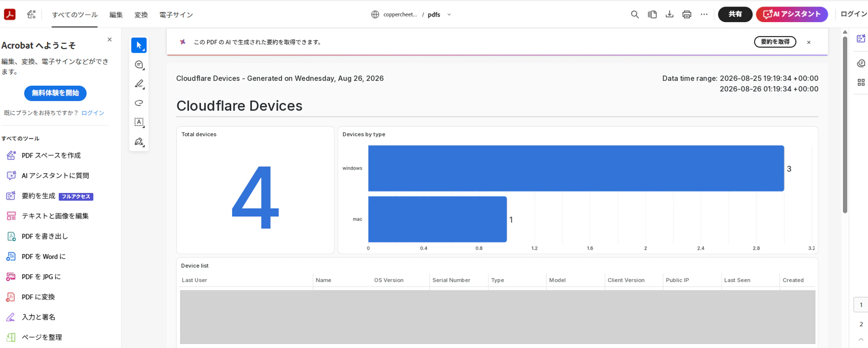Viewport: 868px width, 348px height.
Task: Click the page up chevron in navigator
Action: coord(861,340)
